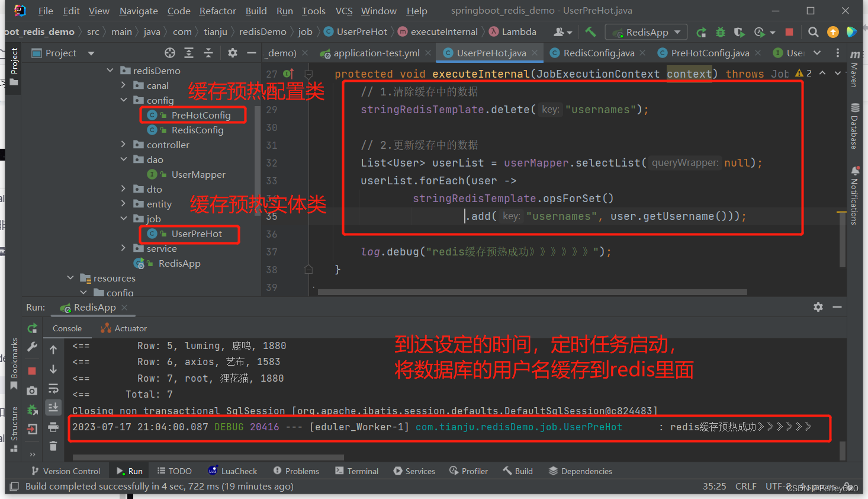Toggle the Bookmarks tool window
868x499 pixels.
[x=14, y=364]
